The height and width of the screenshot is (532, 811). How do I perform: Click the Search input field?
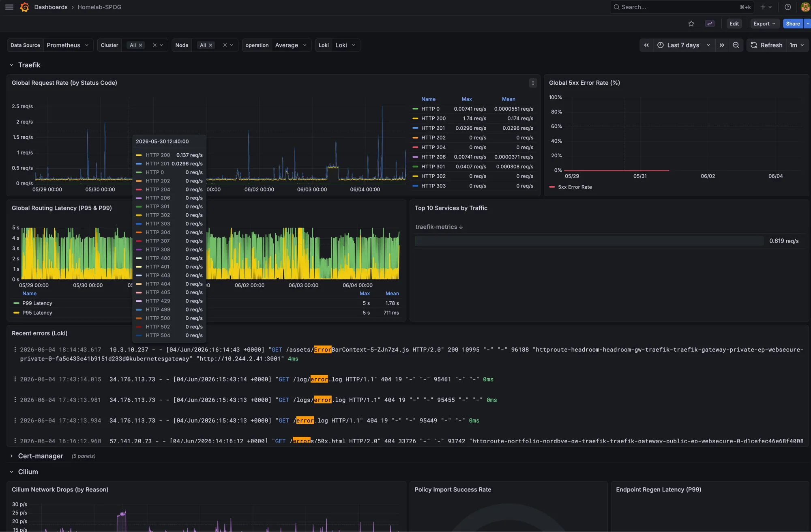coord(681,7)
